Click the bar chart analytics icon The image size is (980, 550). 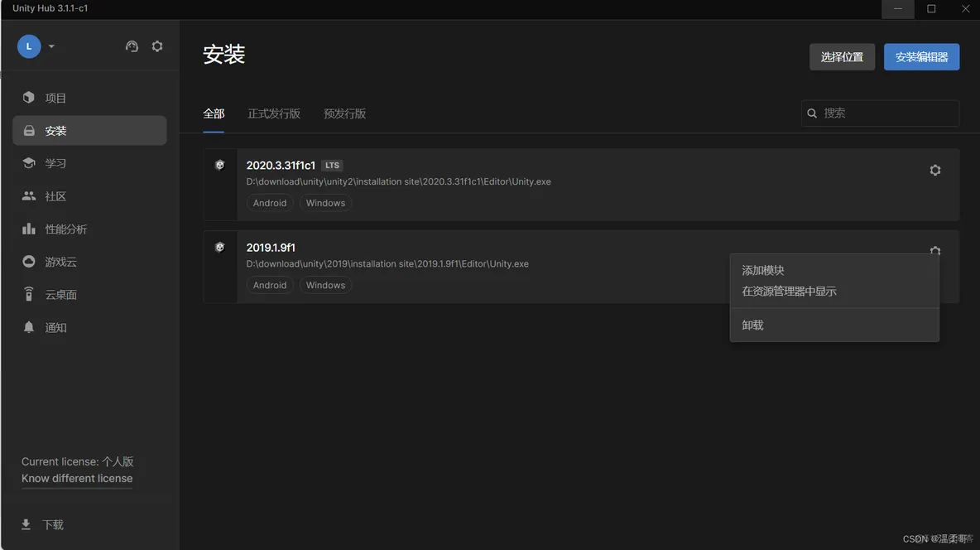[x=29, y=229]
